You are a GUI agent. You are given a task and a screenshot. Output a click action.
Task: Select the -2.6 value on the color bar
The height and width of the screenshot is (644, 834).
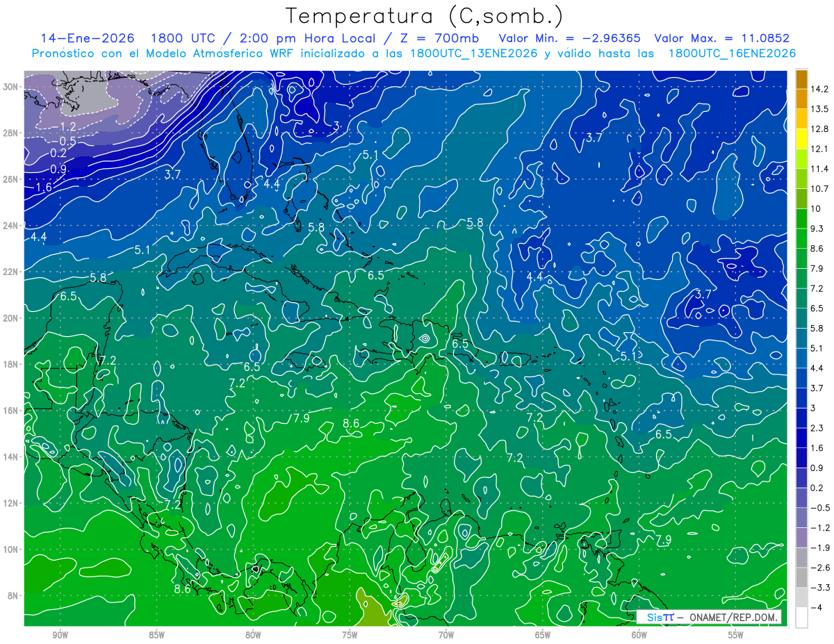(x=819, y=568)
